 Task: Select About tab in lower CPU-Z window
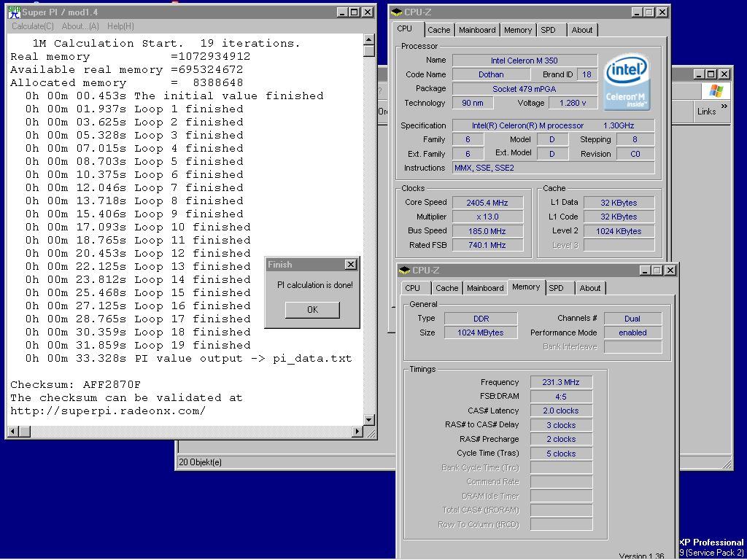589,288
